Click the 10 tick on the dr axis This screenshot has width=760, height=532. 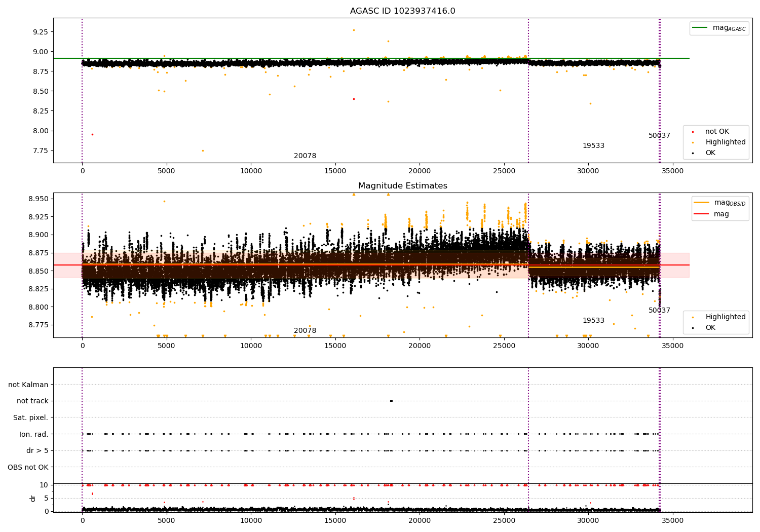45,485
